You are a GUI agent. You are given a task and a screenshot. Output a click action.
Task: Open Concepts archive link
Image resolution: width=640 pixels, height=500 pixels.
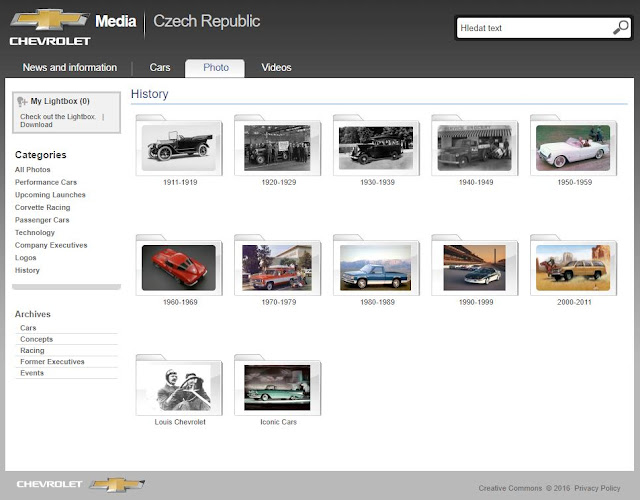36,339
